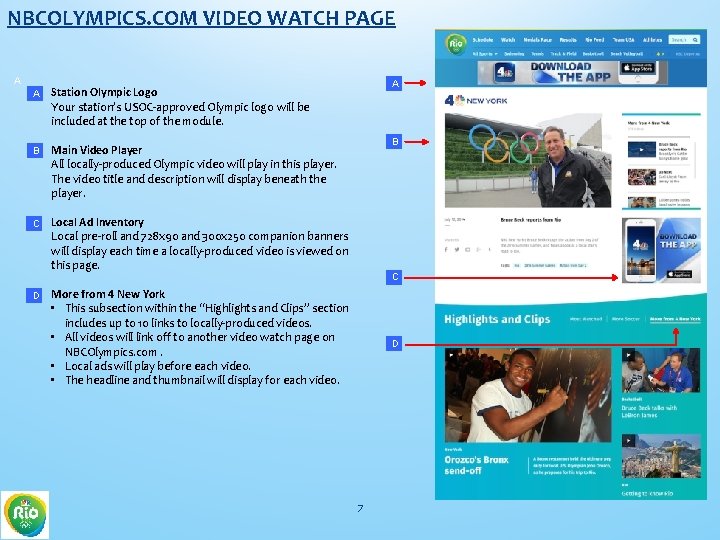720x540 pixels.
Task: Select the Basketball sport link
Action: pos(593,54)
